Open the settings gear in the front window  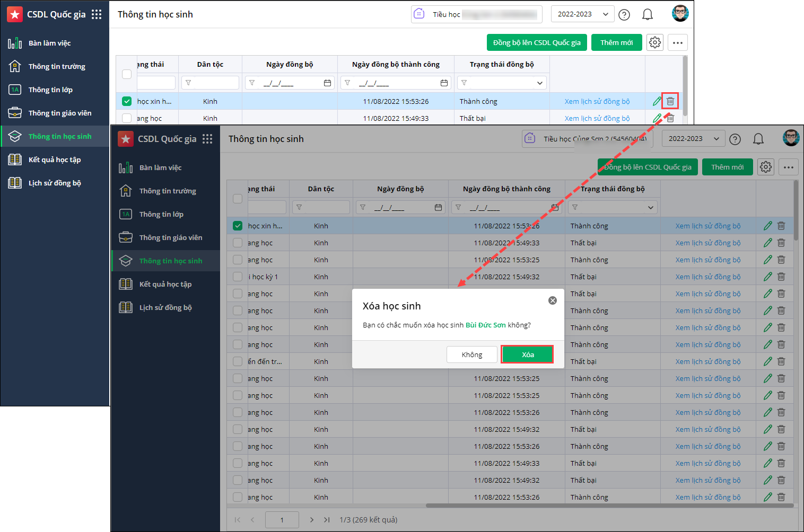pos(766,167)
